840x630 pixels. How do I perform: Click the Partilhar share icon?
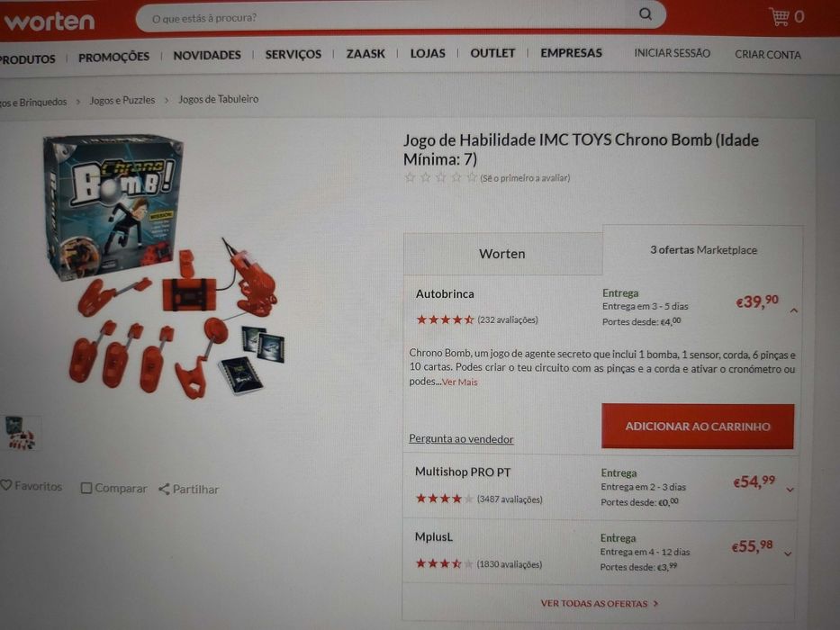tap(164, 489)
